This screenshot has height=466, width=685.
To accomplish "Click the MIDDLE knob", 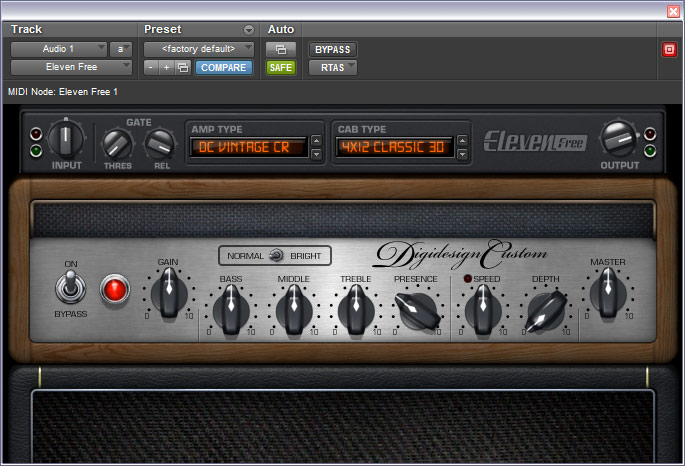I will pyautogui.click(x=294, y=310).
